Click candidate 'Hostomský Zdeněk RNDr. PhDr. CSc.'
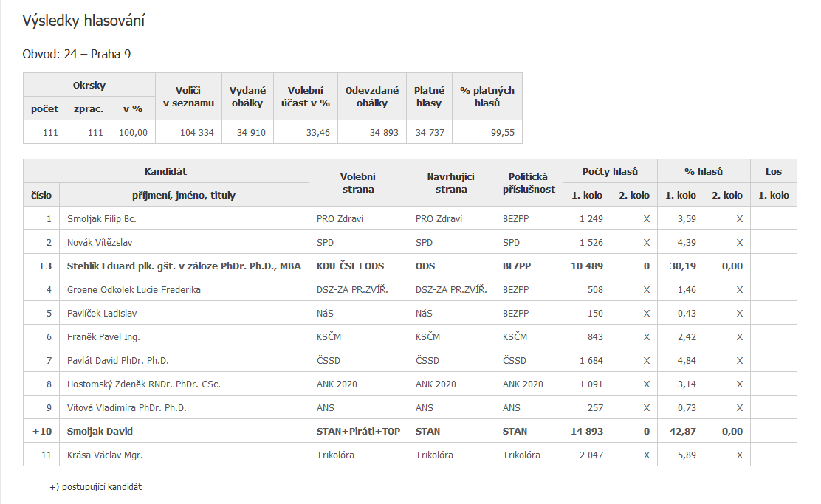 143,384
